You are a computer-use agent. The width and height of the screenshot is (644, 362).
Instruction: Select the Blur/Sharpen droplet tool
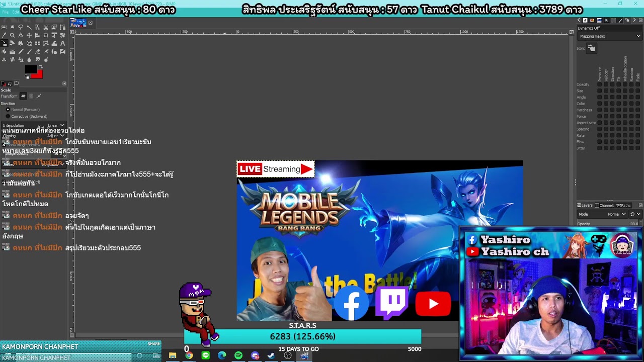tap(29, 59)
